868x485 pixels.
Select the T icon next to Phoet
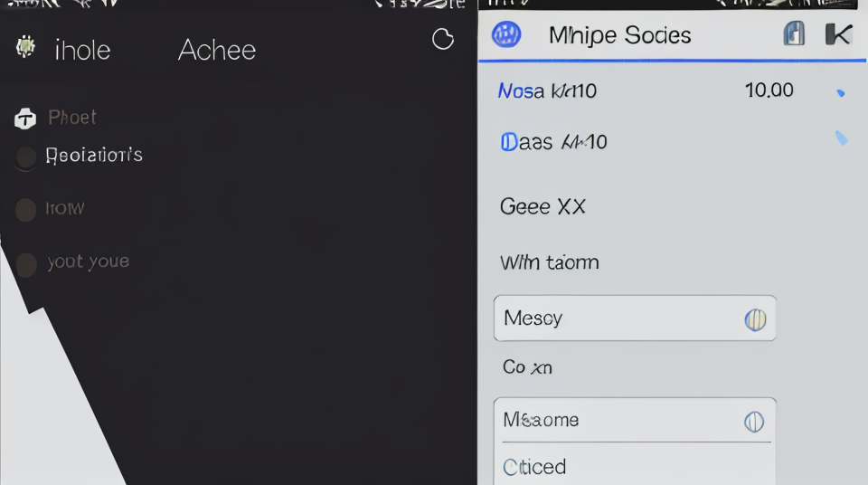[25, 118]
